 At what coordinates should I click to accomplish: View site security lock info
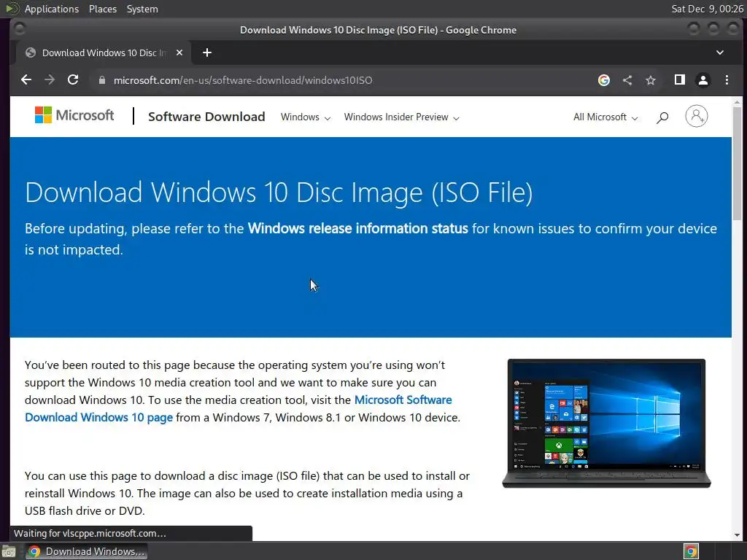(101, 80)
